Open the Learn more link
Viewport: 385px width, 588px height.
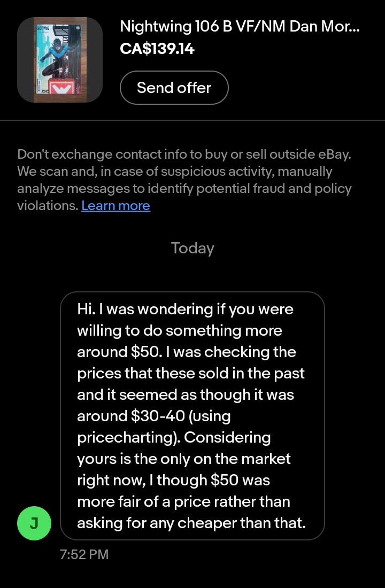point(115,206)
